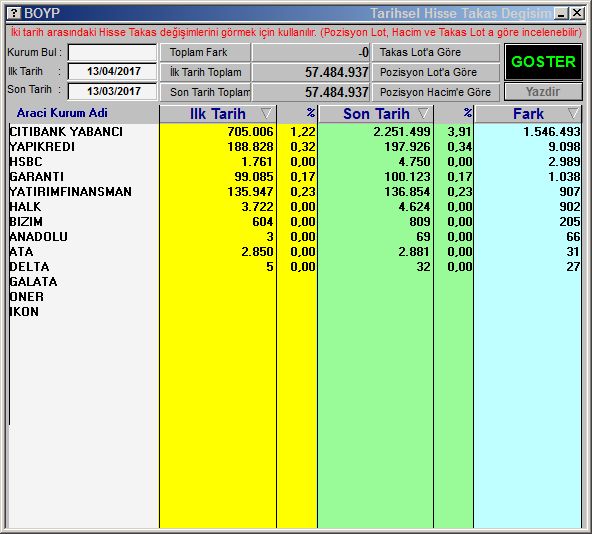Click the green GOSTER button
592x534 pixels.
point(543,62)
